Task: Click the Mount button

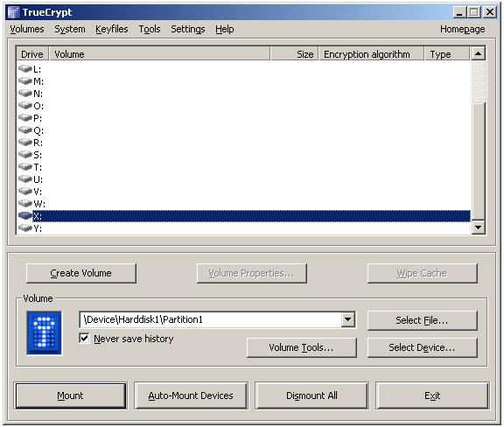Action: [70, 395]
